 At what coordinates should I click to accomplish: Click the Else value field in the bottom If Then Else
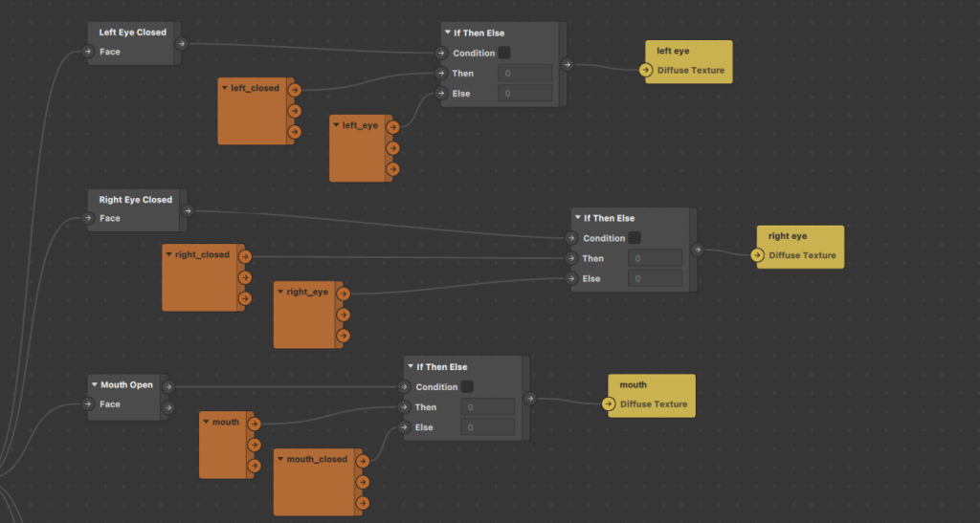pos(487,426)
